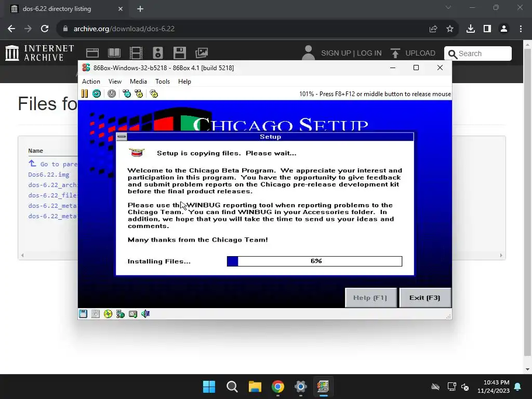This screenshot has height=399, width=532.
Task: Click the network status icon
Action: pos(121,314)
